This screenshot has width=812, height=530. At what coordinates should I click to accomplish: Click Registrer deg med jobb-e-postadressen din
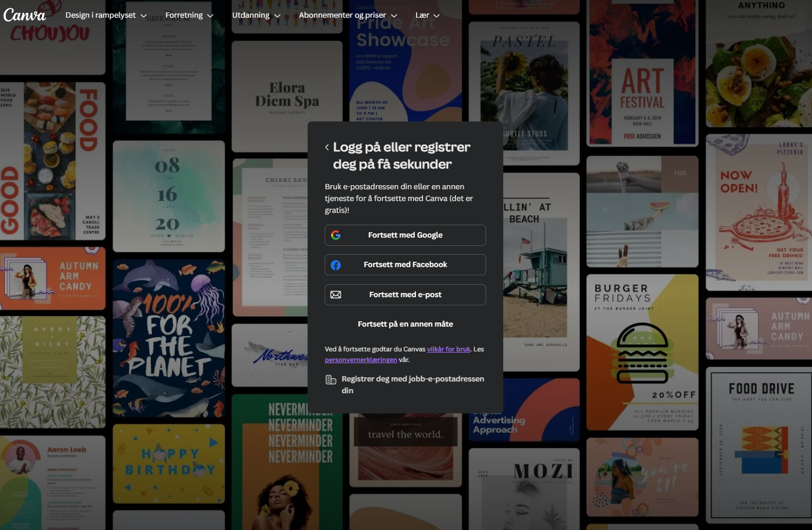pos(405,385)
